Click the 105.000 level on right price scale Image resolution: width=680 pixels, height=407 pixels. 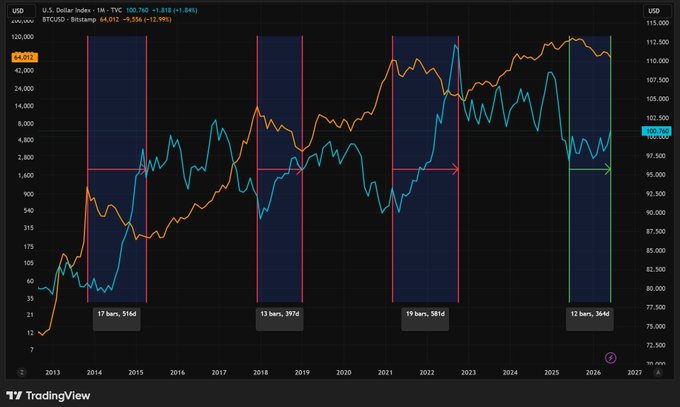(657, 99)
